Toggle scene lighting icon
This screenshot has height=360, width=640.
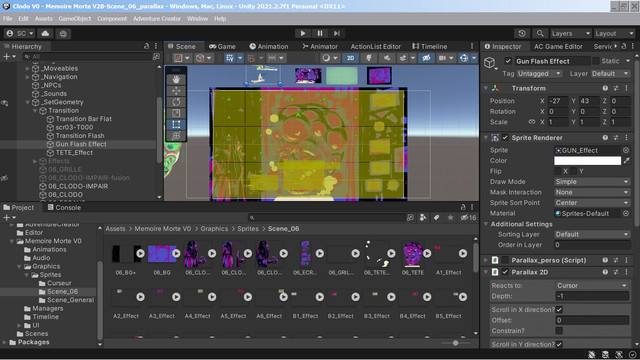point(369,58)
